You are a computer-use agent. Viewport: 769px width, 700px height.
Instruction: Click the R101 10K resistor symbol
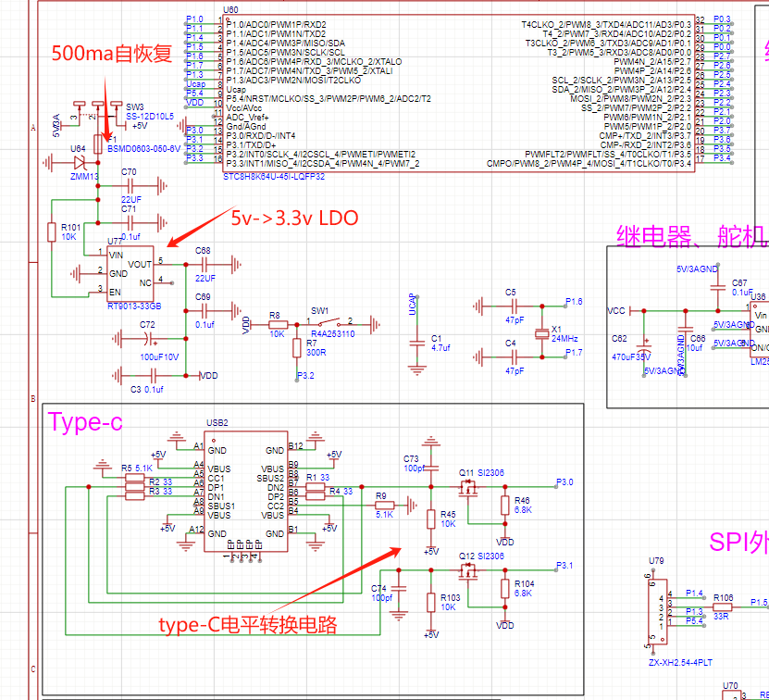tap(52, 232)
